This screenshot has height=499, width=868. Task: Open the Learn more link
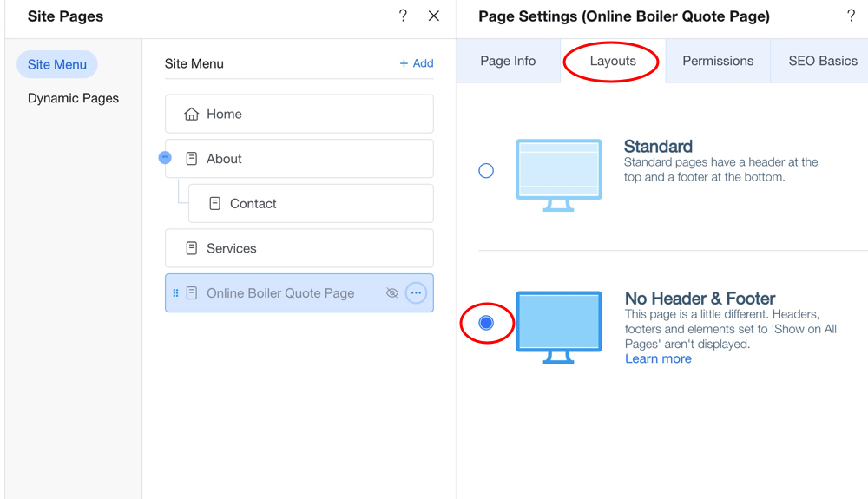658,358
